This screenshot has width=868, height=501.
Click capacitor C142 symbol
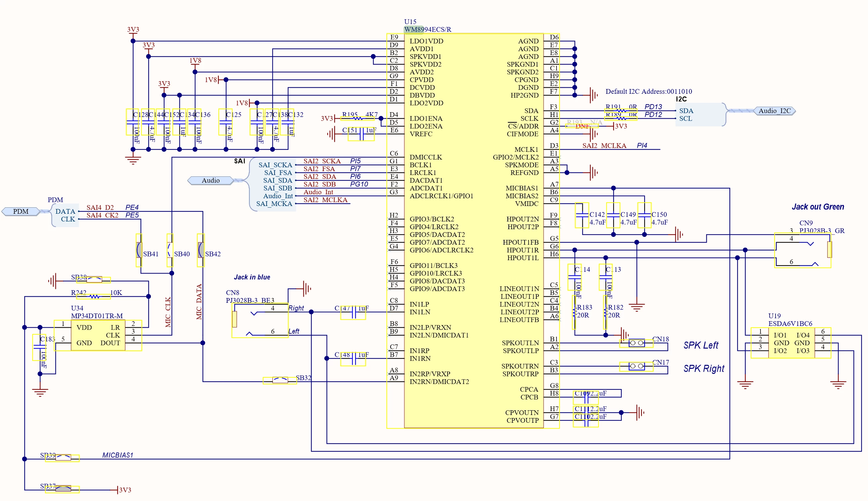[582, 215]
